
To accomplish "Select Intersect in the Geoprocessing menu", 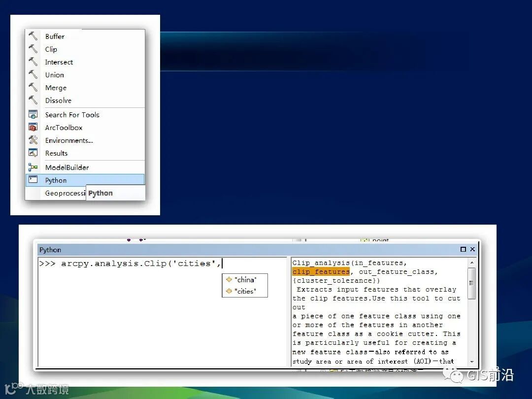I will tap(85, 62).
